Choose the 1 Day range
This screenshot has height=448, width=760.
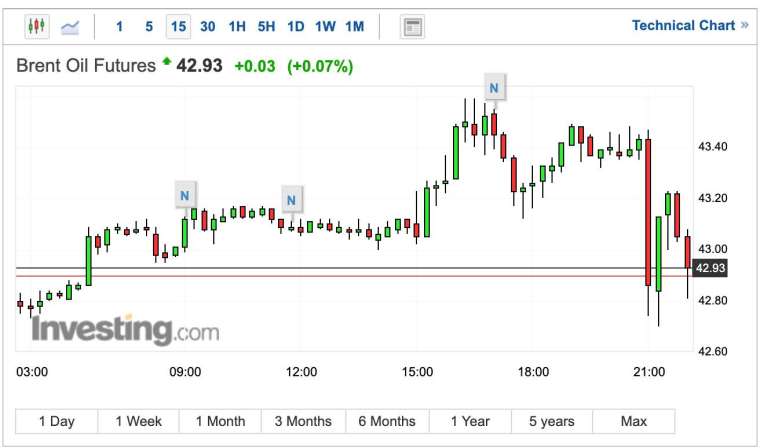point(57,421)
